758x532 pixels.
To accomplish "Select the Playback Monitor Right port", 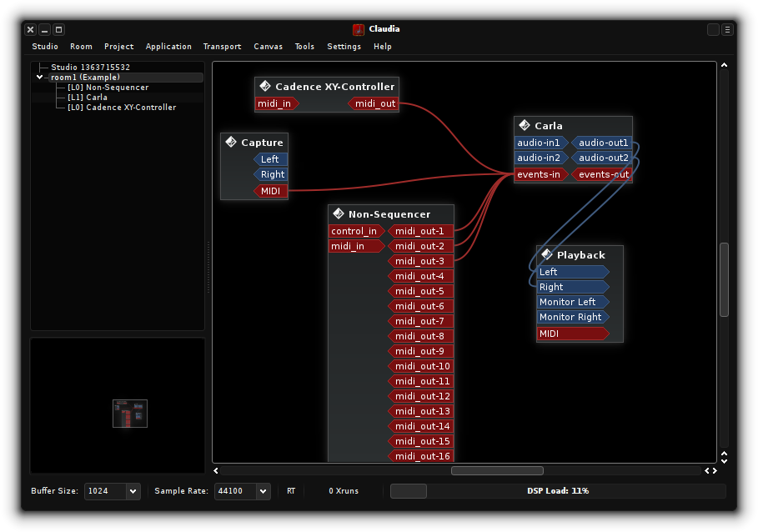I will (x=573, y=317).
